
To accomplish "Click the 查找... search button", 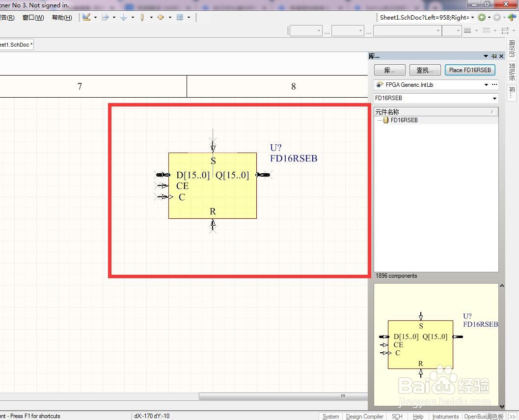I will [x=425, y=70].
